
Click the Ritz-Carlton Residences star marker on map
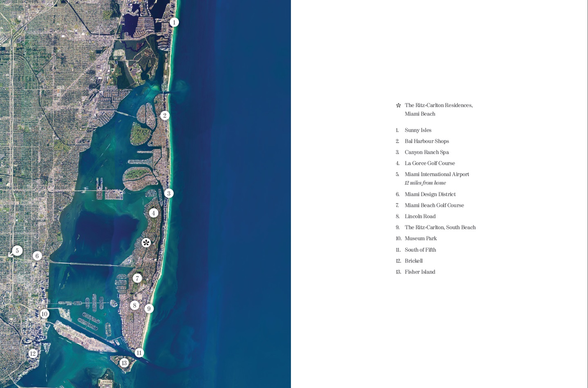click(146, 243)
